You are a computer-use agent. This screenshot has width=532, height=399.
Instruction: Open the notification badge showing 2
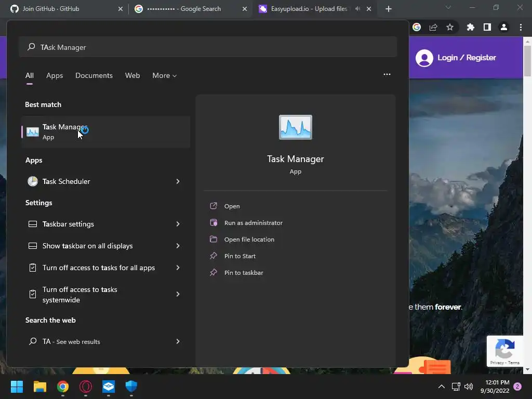pyautogui.click(x=517, y=387)
